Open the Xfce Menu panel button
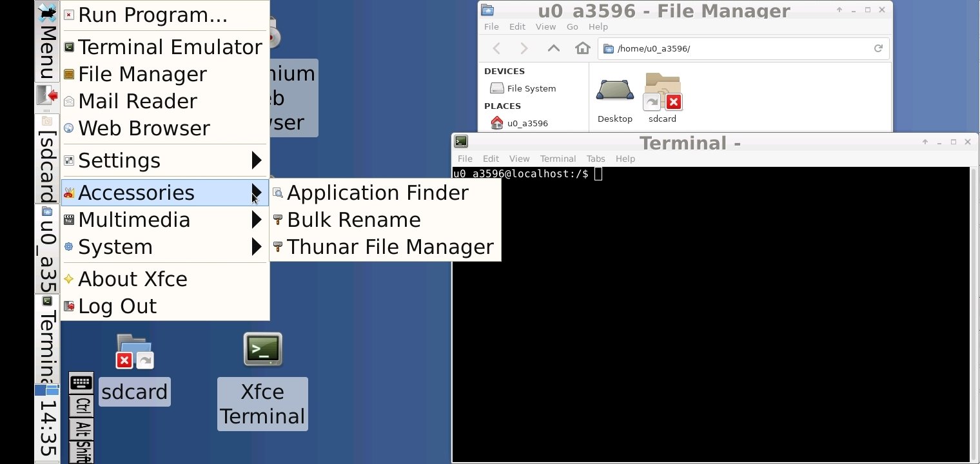 click(x=47, y=41)
